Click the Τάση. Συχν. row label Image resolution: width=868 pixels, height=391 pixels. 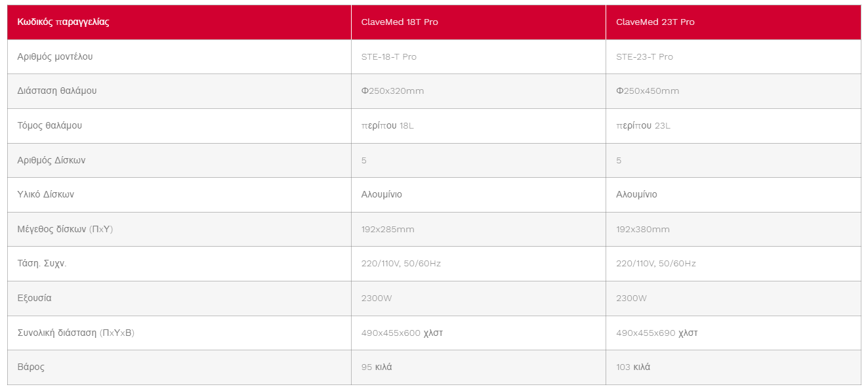[42, 264]
